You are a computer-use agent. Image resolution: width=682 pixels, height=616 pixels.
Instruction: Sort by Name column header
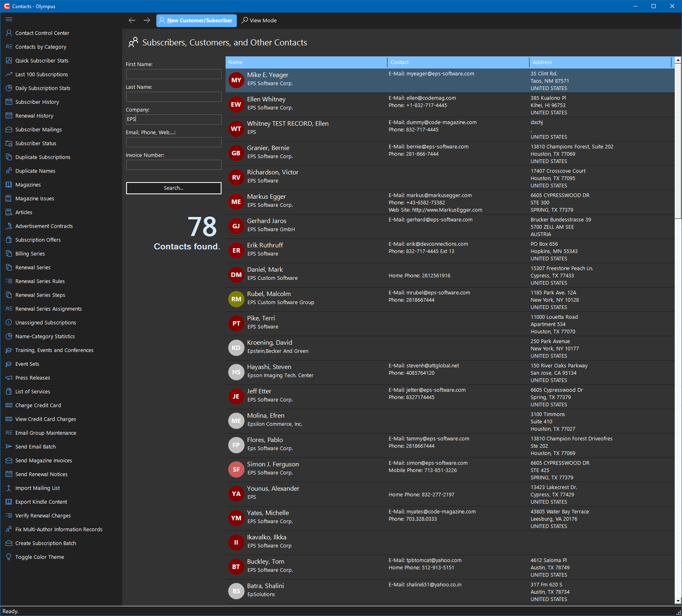pyautogui.click(x=306, y=62)
